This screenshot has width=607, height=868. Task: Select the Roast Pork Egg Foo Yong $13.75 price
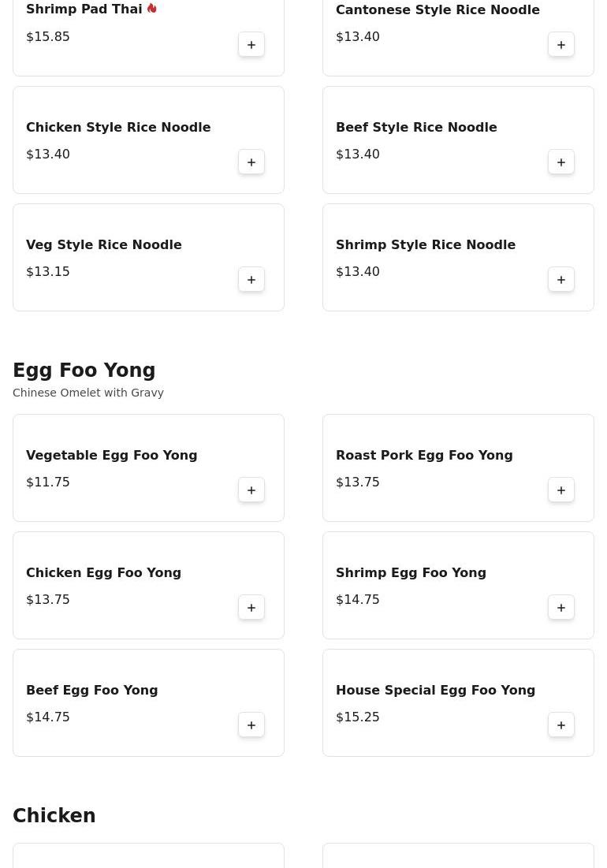pos(357,482)
